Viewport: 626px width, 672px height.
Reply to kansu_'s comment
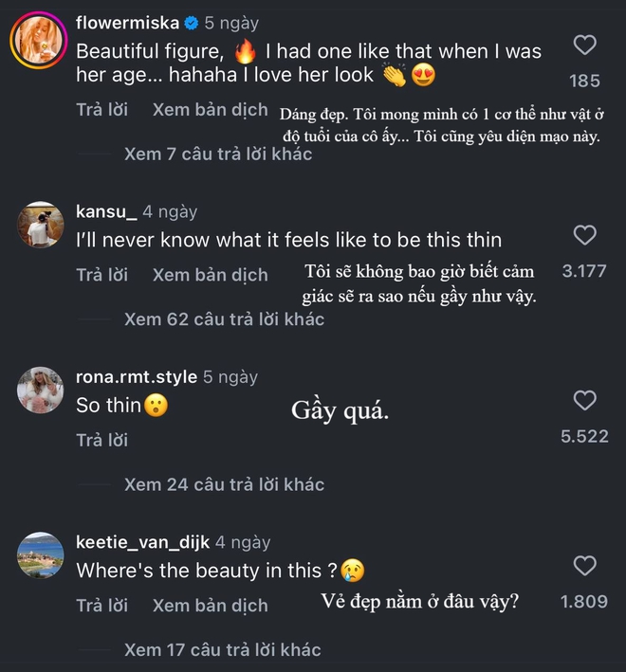[101, 275]
